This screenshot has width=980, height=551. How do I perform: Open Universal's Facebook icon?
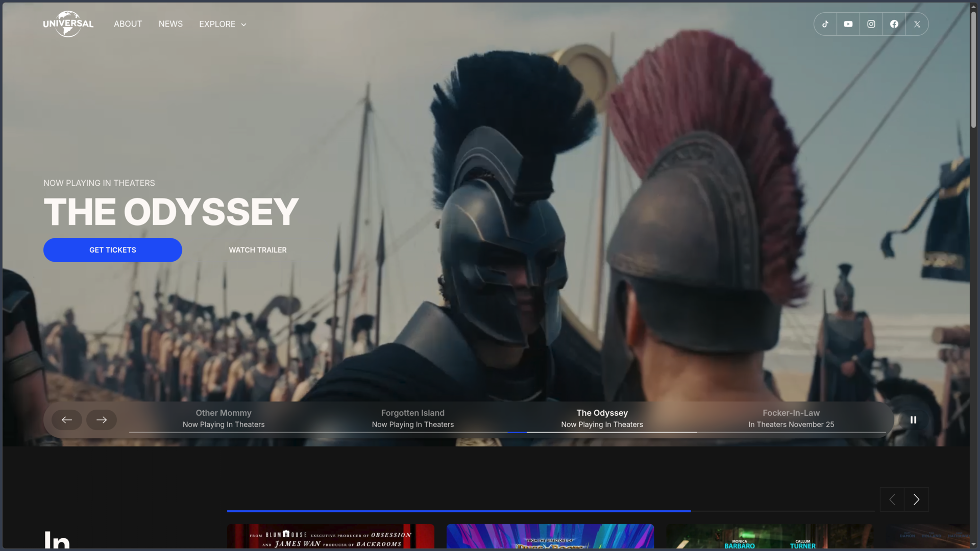click(x=894, y=24)
